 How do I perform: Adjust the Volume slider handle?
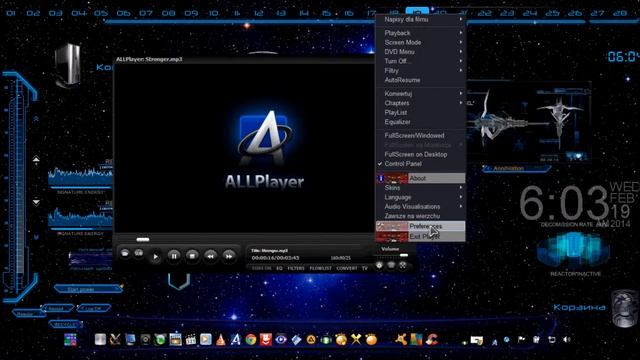pos(404,255)
